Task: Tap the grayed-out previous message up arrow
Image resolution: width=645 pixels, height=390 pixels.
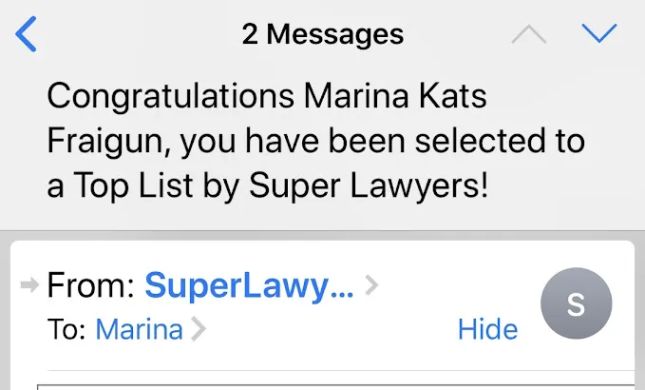Action: click(529, 34)
